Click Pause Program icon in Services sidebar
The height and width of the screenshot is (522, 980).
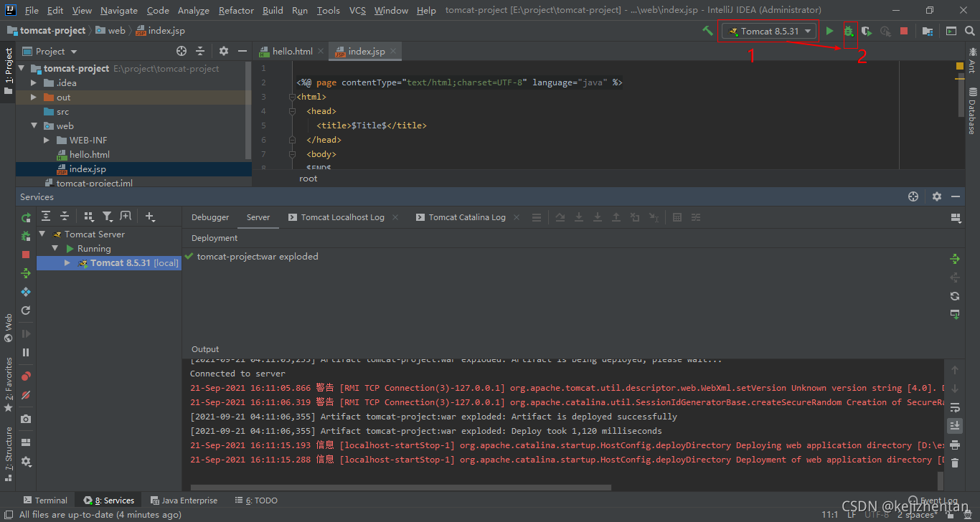[x=26, y=352]
